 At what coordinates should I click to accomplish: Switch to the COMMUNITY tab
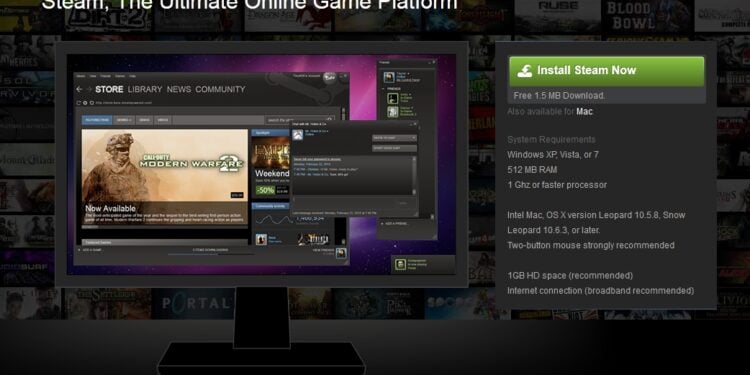click(x=220, y=89)
